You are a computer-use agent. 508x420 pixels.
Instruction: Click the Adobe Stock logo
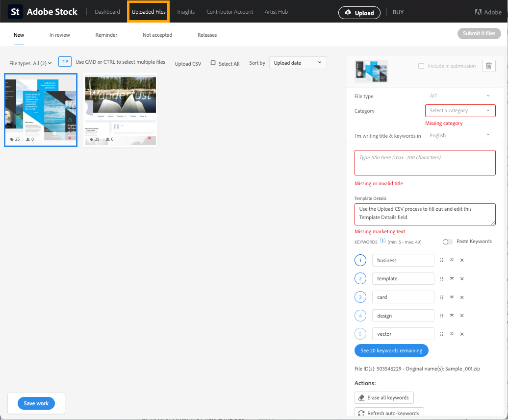(x=43, y=12)
